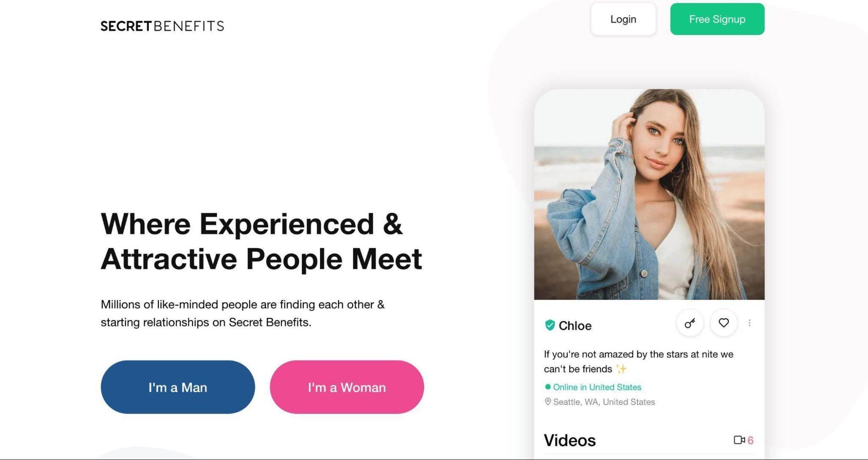Image resolution: width=868 pixels, height=460 pixels.
Task: Click Seattle, WA, United States location
Action: click(604, 402)
